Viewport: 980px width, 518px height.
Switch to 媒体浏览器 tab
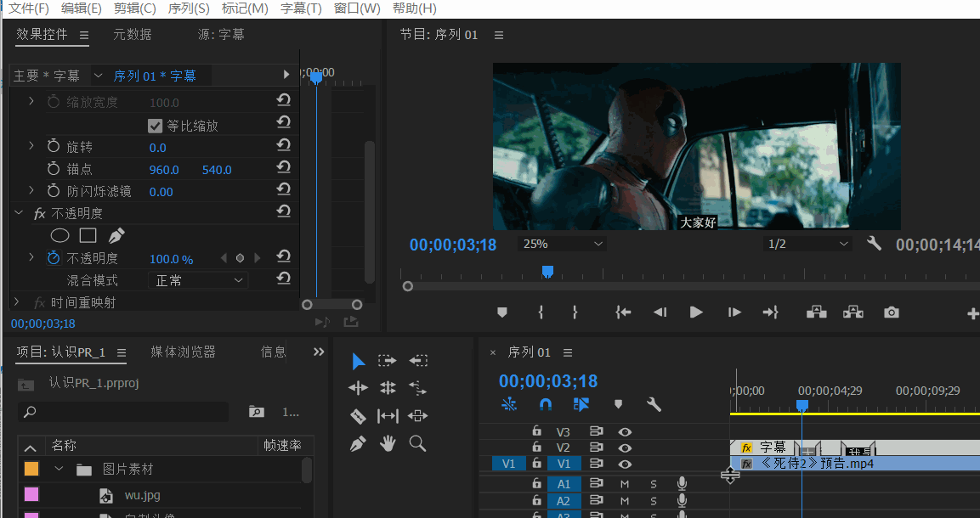point(183,352)
